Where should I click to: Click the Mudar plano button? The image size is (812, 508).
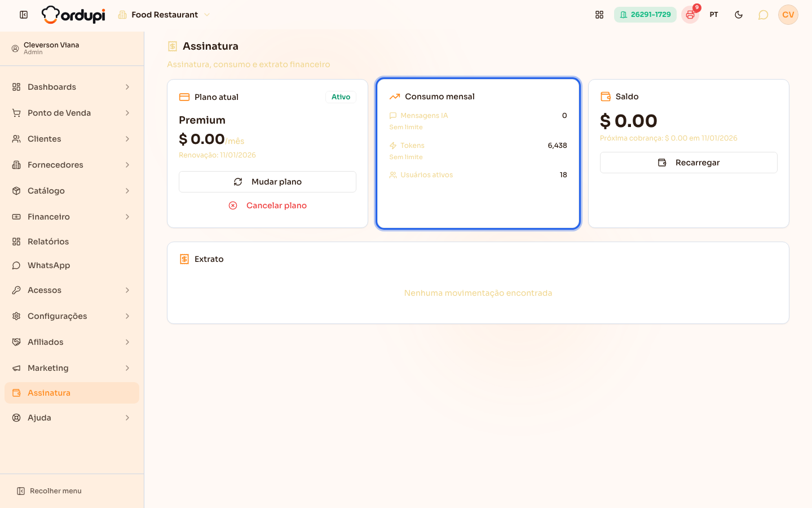[267, 182]
